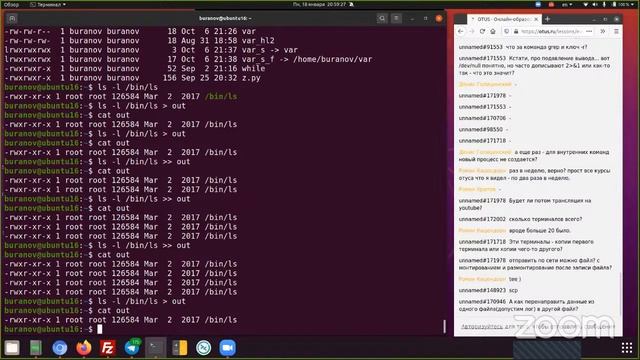
Task: Click the chat message input field
Action: coord(538,327)
